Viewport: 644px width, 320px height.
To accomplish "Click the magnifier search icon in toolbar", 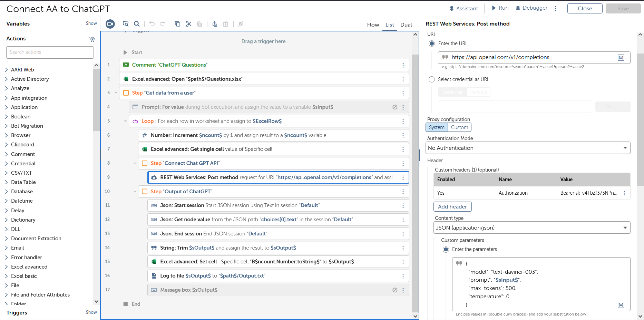I will click(137, 24).
